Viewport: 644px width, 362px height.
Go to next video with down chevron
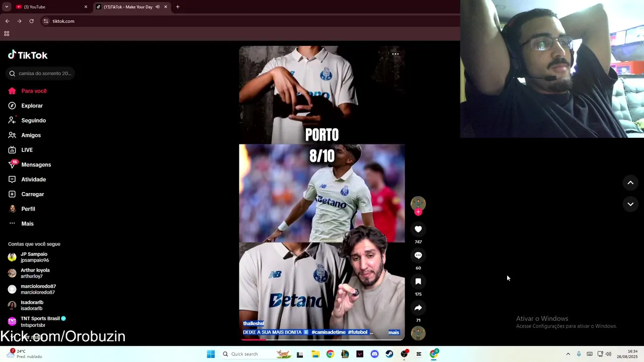point(630,204)
